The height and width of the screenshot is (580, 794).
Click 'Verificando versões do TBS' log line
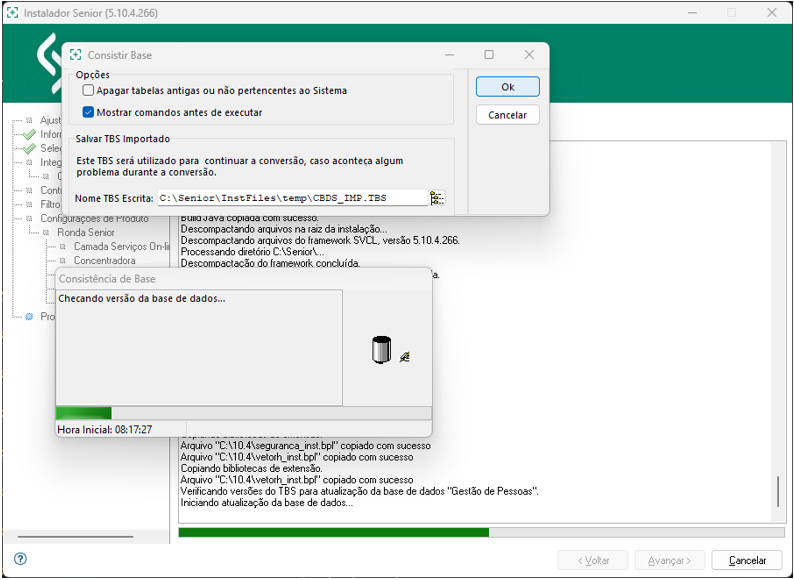tap(360, 491)
